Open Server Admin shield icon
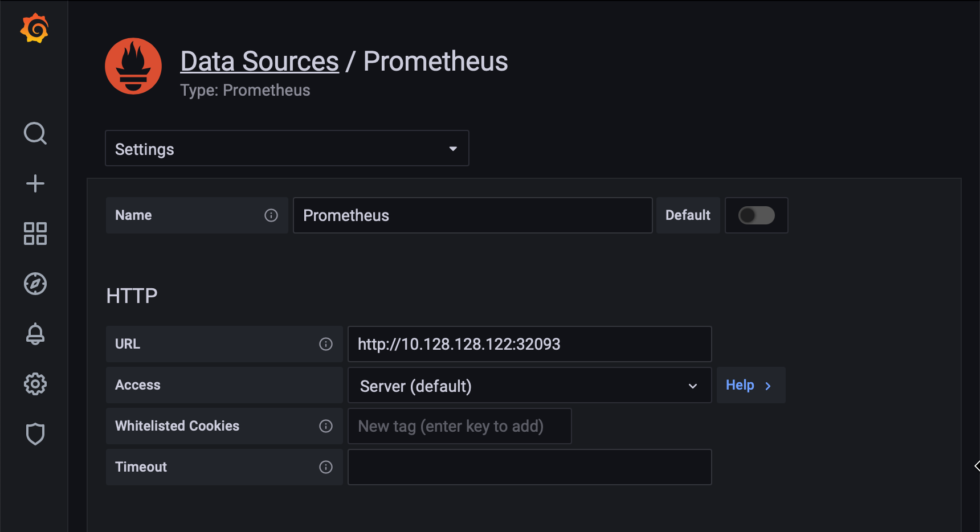This screenshot has height=532, width=980. (x=35, y=434)
